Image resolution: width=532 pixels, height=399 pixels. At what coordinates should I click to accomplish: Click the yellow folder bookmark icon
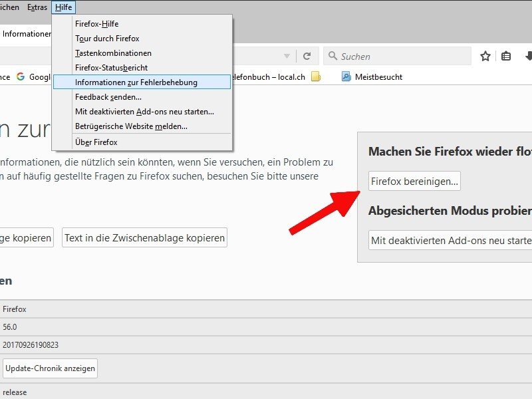[x=316, y=77]
